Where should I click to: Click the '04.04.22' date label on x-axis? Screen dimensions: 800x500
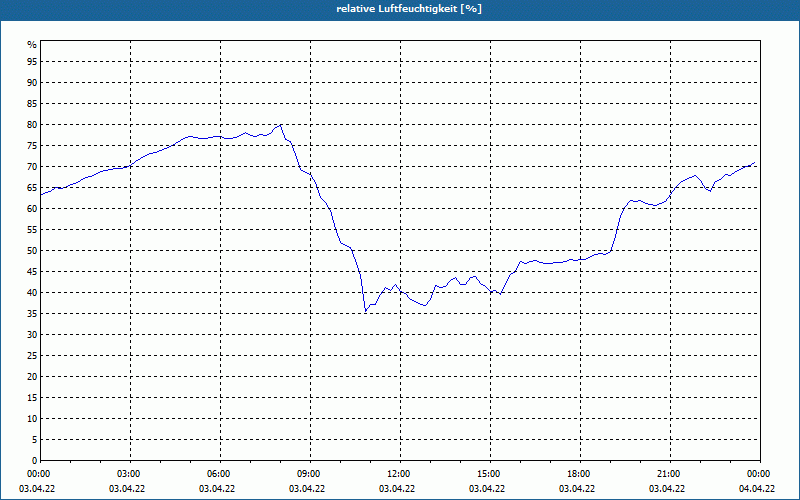tap(757, 489)
